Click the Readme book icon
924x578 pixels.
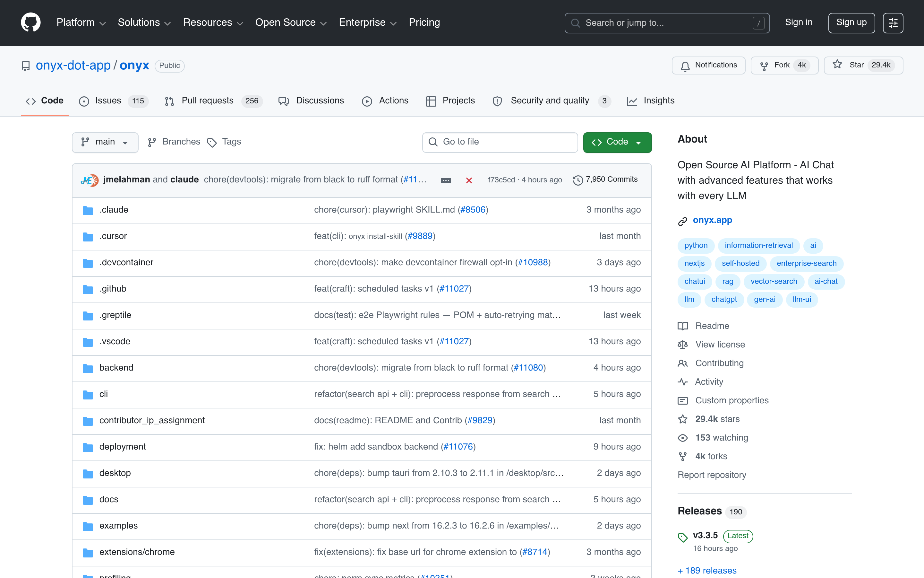point(683,326)
